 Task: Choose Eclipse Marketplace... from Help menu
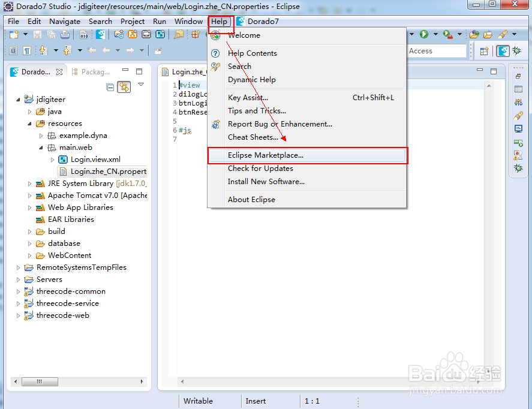(x=307, y=155)
